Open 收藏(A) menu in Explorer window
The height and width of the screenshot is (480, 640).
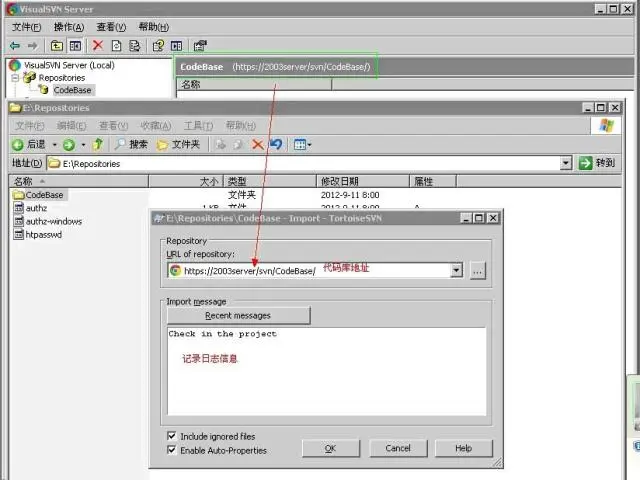click(156, 126)
